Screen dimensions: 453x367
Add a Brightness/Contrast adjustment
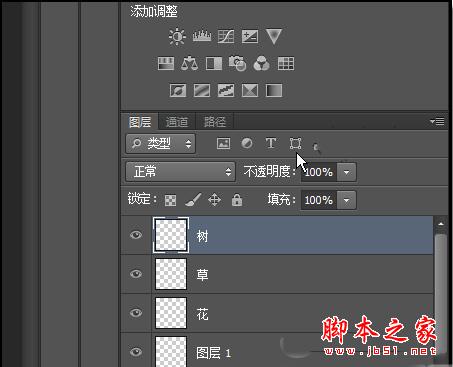177,36
